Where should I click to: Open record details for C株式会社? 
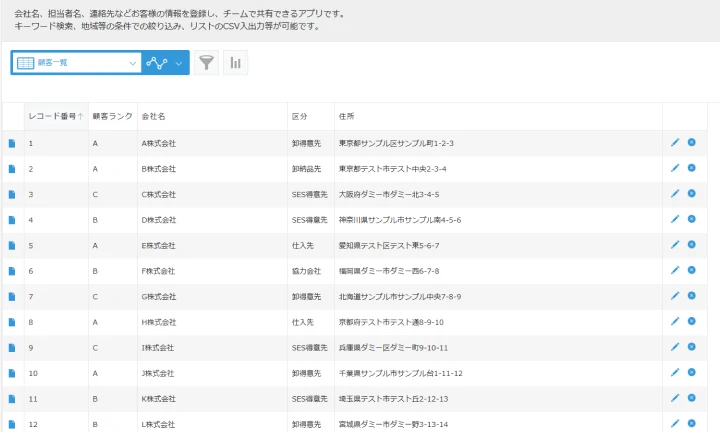[12, 195]
